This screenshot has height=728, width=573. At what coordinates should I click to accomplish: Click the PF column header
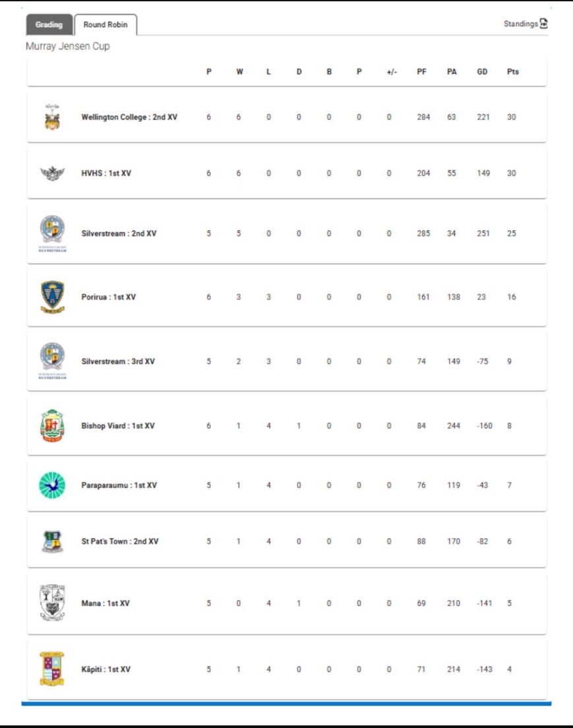click(x=421, y=71)
